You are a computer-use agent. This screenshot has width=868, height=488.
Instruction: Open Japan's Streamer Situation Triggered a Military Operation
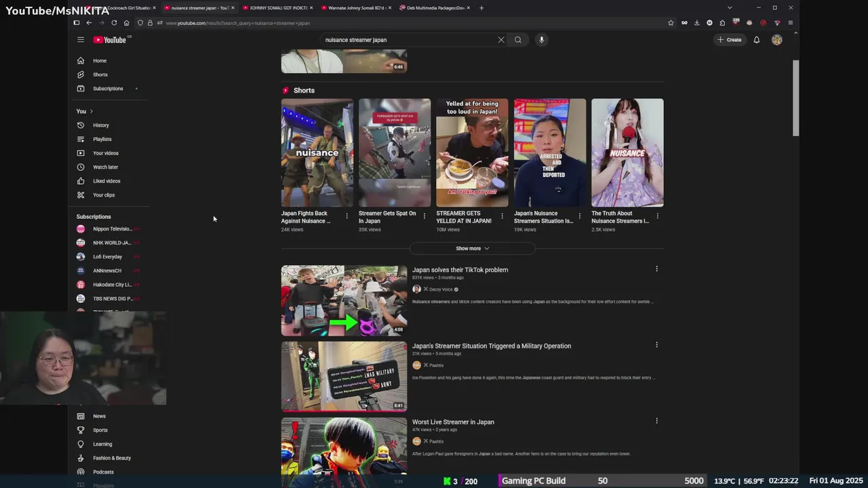click(492, 346)
